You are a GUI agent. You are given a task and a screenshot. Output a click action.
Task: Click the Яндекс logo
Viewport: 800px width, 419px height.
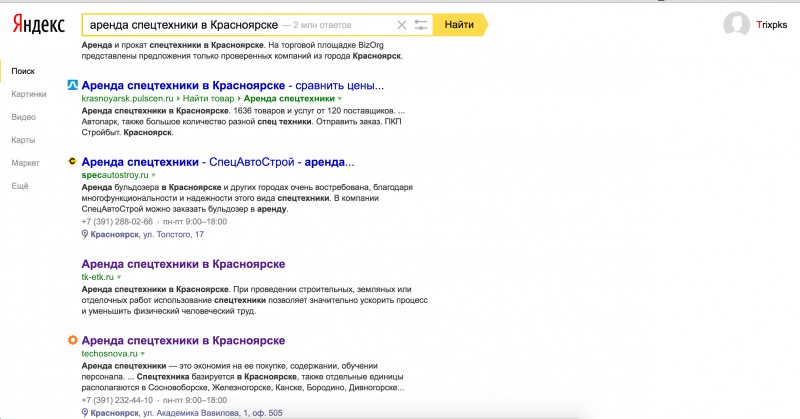click(38, 24)
